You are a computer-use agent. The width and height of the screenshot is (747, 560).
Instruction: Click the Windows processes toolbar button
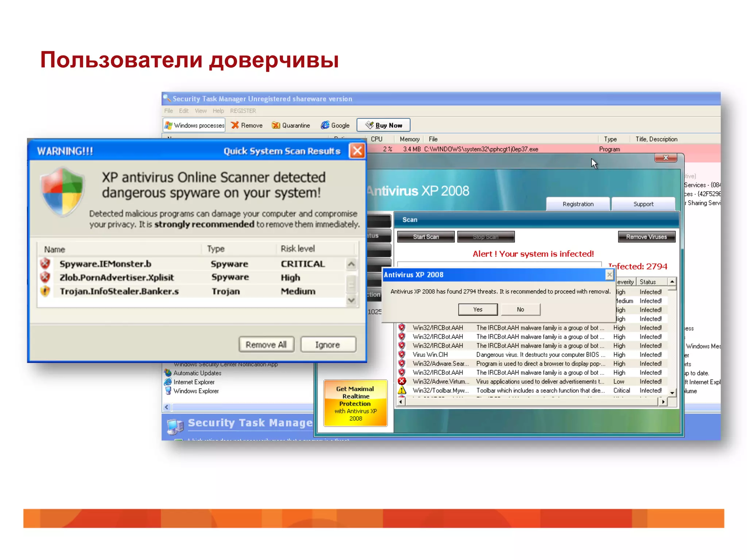click(194, 125)
